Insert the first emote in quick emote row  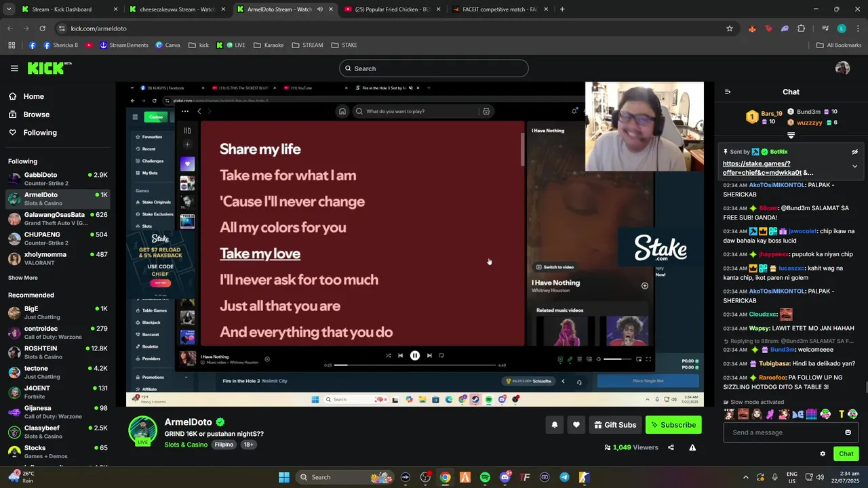pos(730,414)
